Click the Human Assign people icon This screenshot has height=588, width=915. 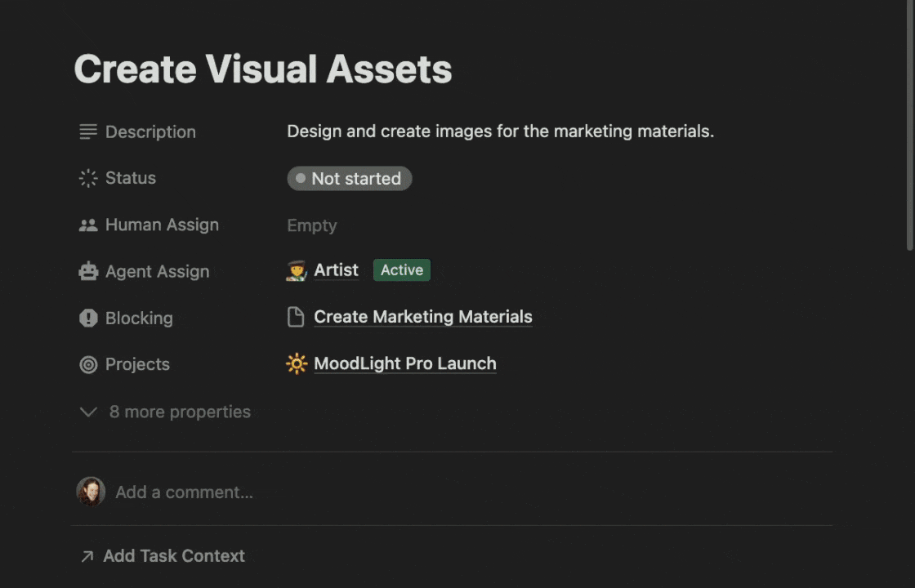88,225
